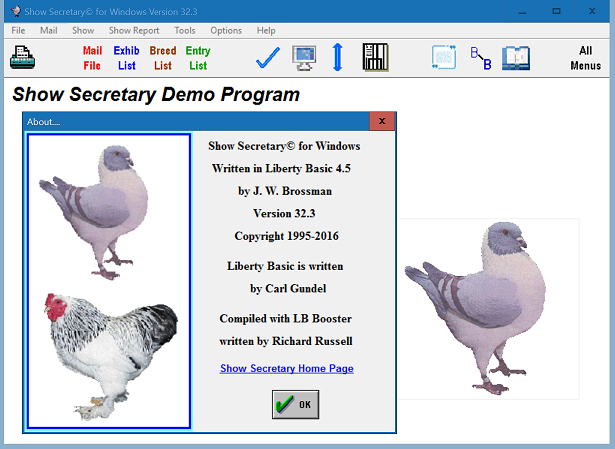615x449 pixels.
Task: Click the printer icon in toolbar
Action: 22,58
